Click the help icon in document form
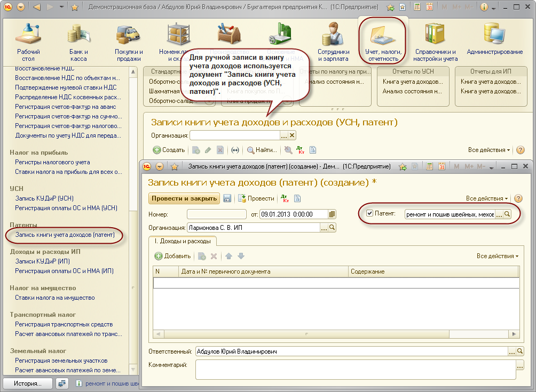Image resolution: width=536 pixels, height=392 pixels. click(518, 198)
